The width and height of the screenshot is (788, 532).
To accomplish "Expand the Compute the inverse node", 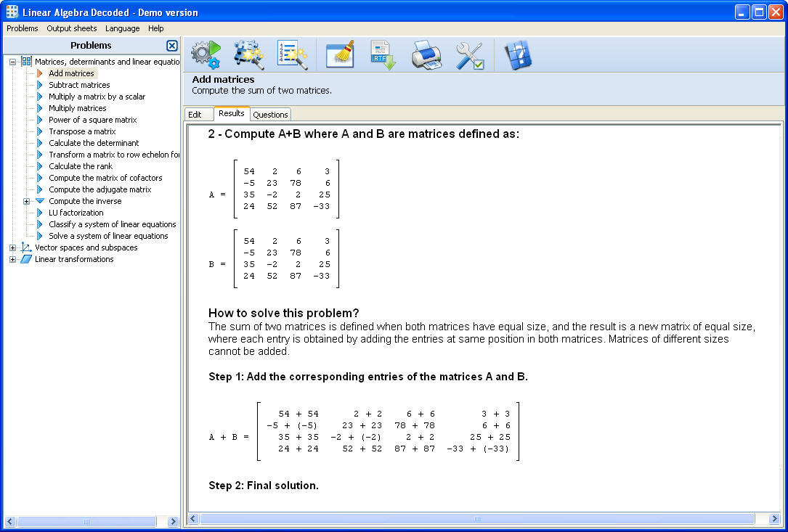I will point(26,201).
